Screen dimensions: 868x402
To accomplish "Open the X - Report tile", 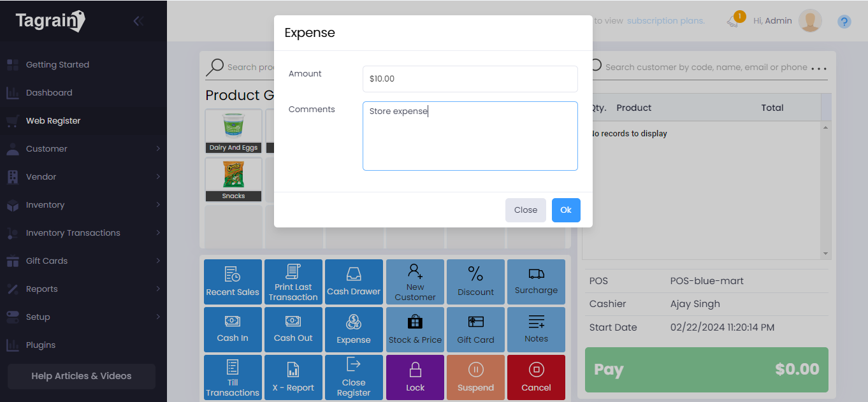I will [293, 377].
